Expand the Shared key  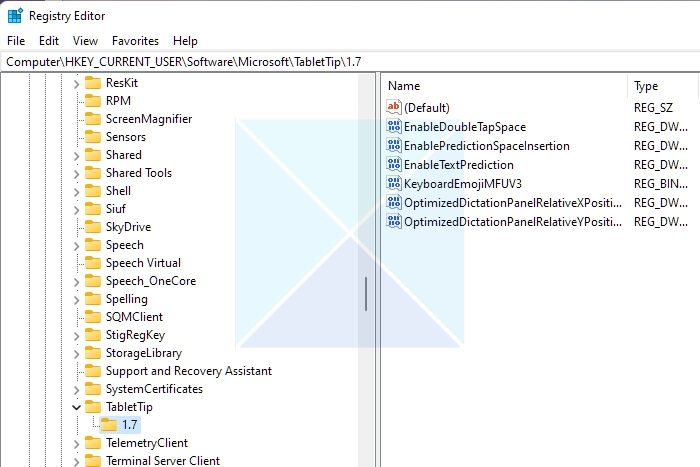coord(76,155)
